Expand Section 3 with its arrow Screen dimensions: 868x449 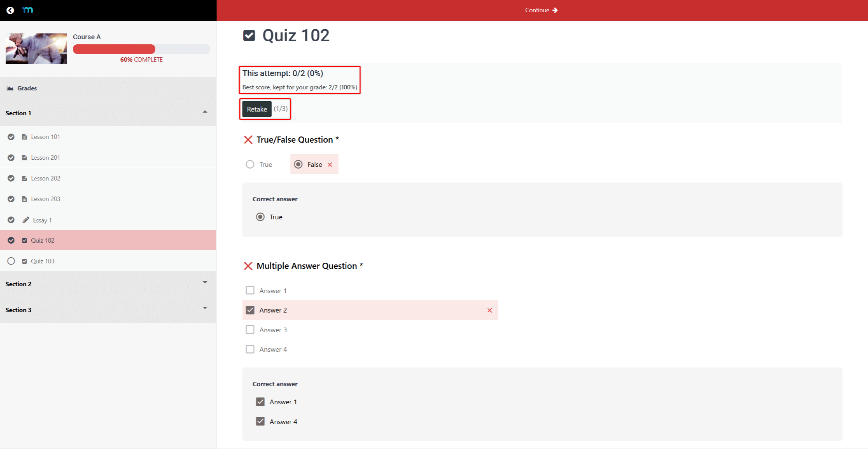[x=205, y=308]
